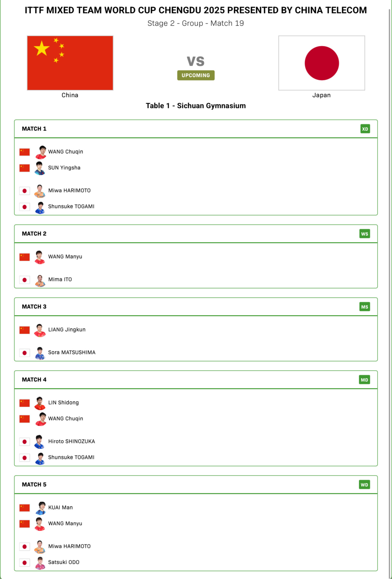Click Shunsuke TOGAMI's avatar in Match 4
The image size is (392, 579).
point(40,458)
